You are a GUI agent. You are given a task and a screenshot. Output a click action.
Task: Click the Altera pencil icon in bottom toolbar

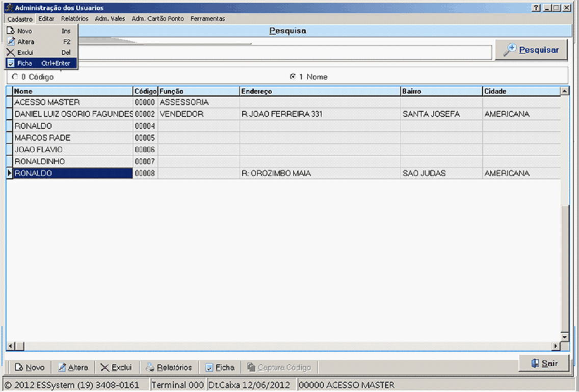(x=62, y=368)
